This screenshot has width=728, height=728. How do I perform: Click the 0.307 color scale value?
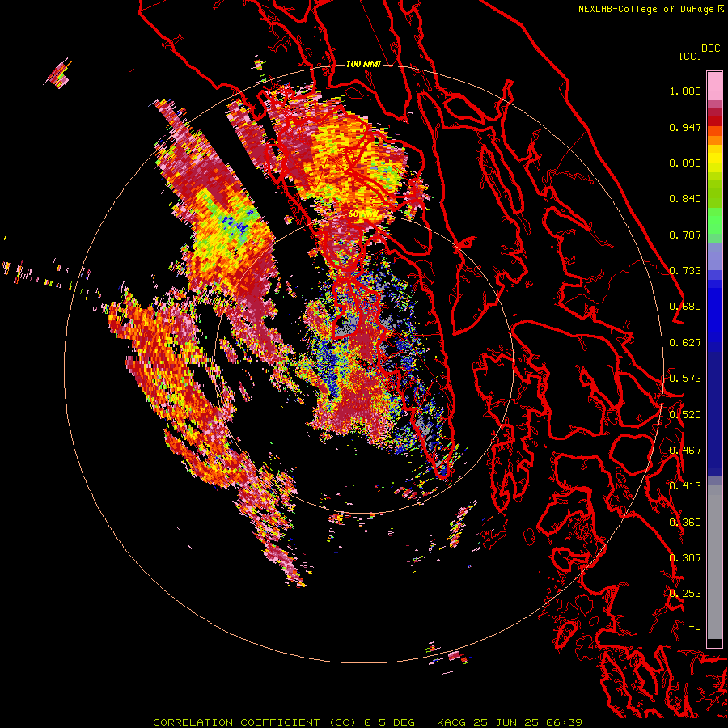685,558
